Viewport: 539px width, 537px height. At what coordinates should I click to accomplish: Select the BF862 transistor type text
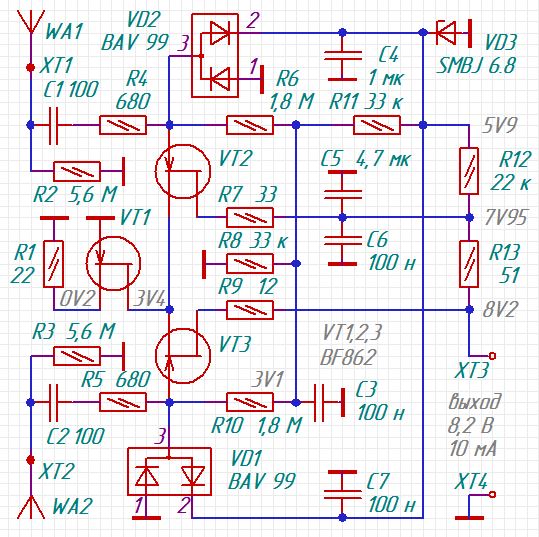[x=348, y=357]
